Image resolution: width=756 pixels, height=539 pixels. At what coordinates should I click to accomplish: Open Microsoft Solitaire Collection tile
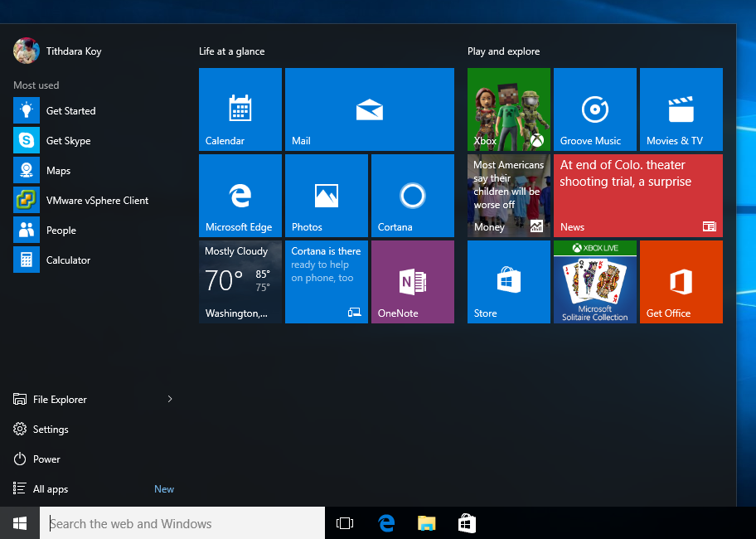click(x=595, y=282)
